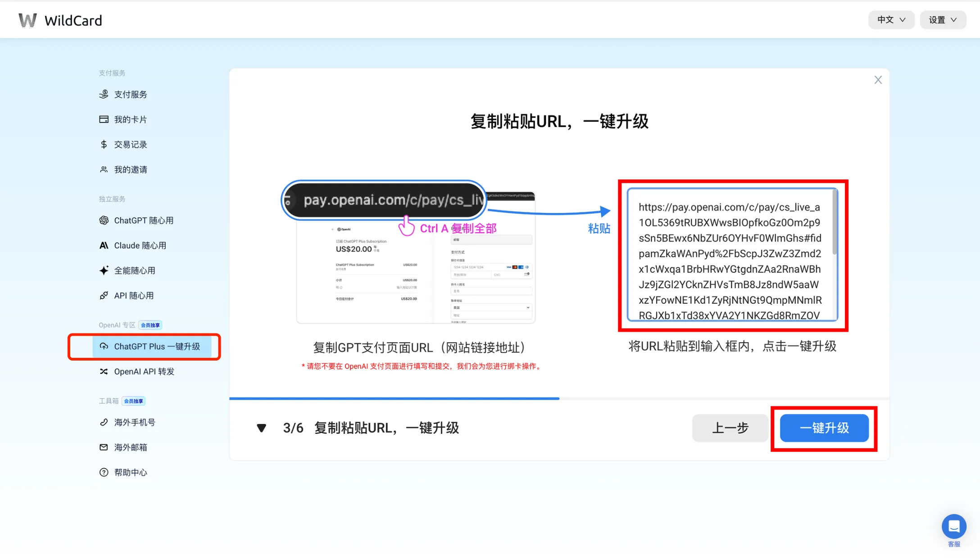Close the upgrade guide dialog

pos(878,80)
